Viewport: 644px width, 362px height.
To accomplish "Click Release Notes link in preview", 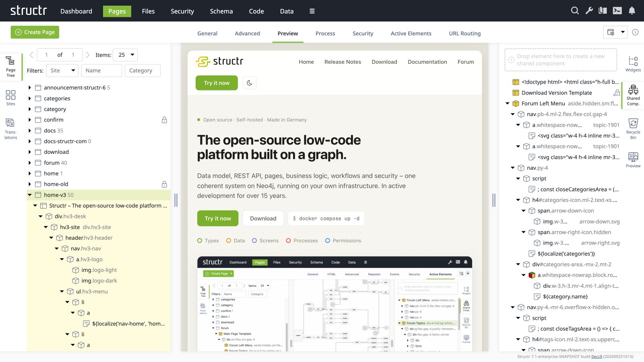I will pos(343,62).
